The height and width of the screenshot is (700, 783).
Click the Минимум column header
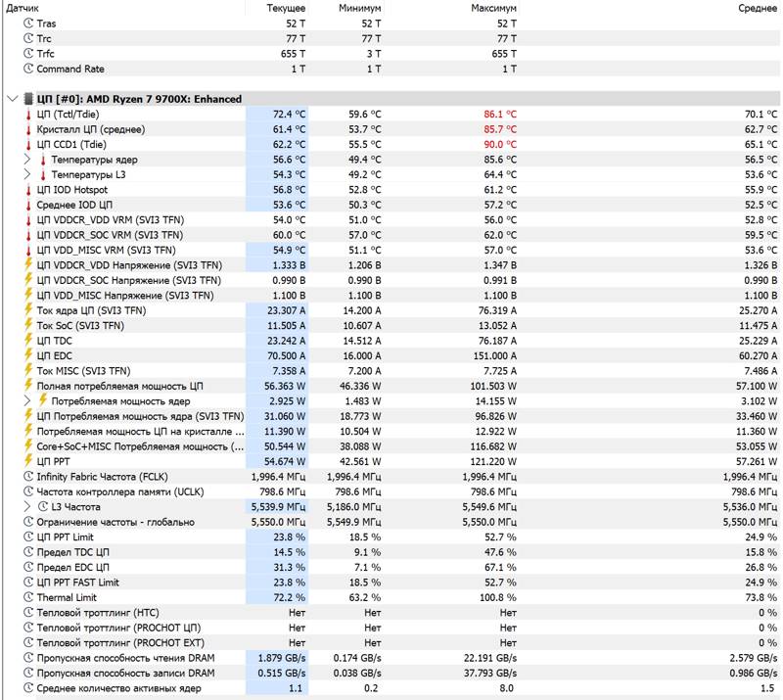point(359,8)
